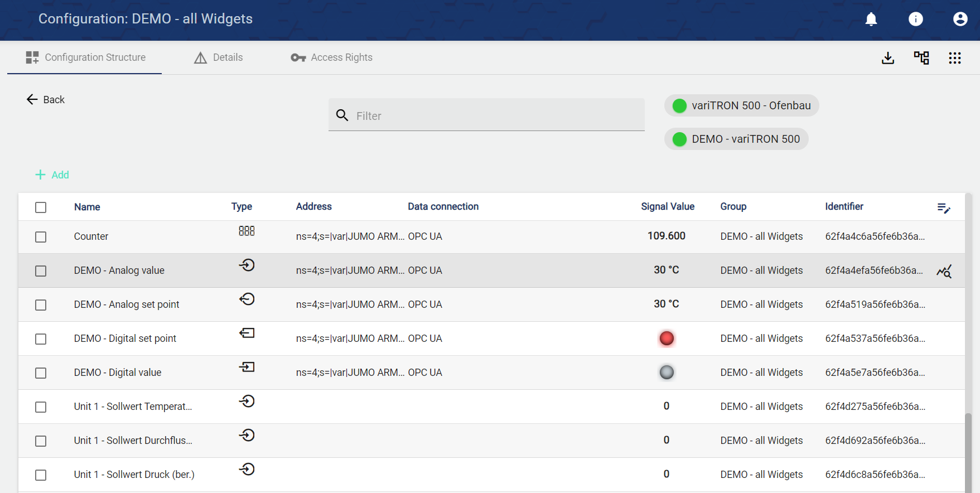The height and width of the screenshot is (493, 980).
Task: Click the Counter type icon
Action: tap(247, 231)
